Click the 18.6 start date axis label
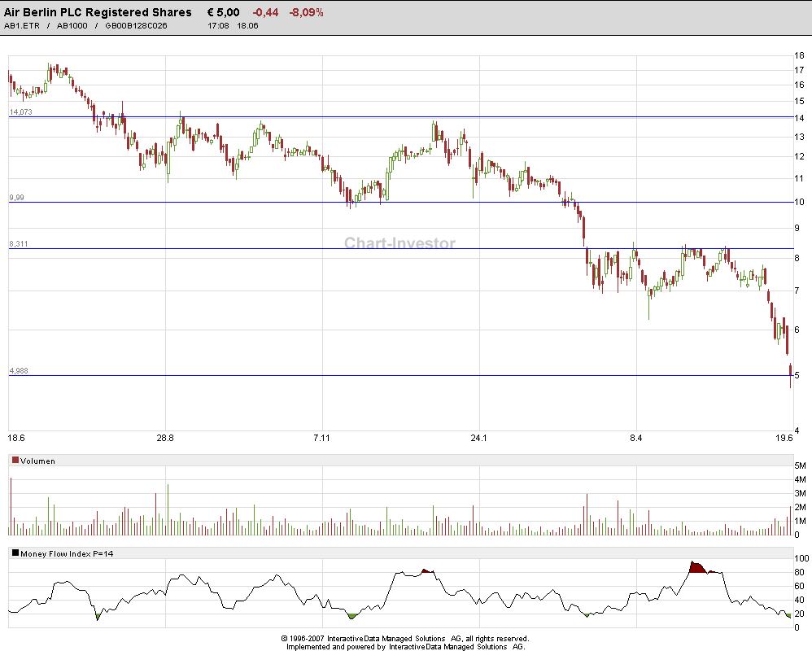Viewport: 812px width, 651px height. pos(16,438)
